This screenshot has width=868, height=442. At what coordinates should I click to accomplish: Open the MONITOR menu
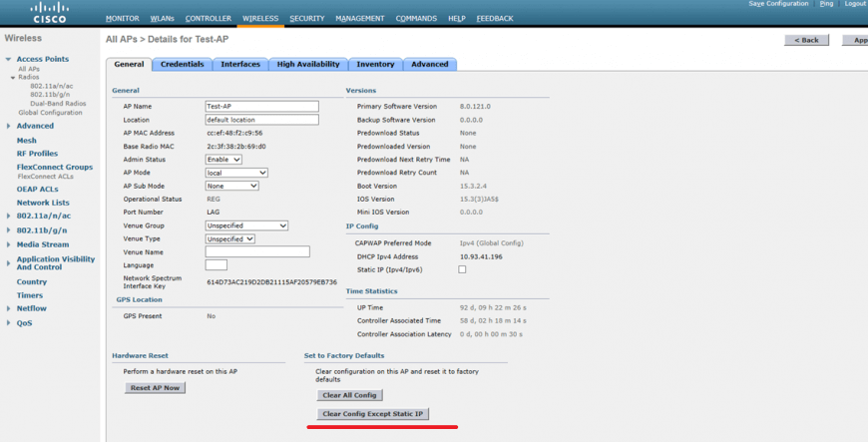(x=123, y=18)
